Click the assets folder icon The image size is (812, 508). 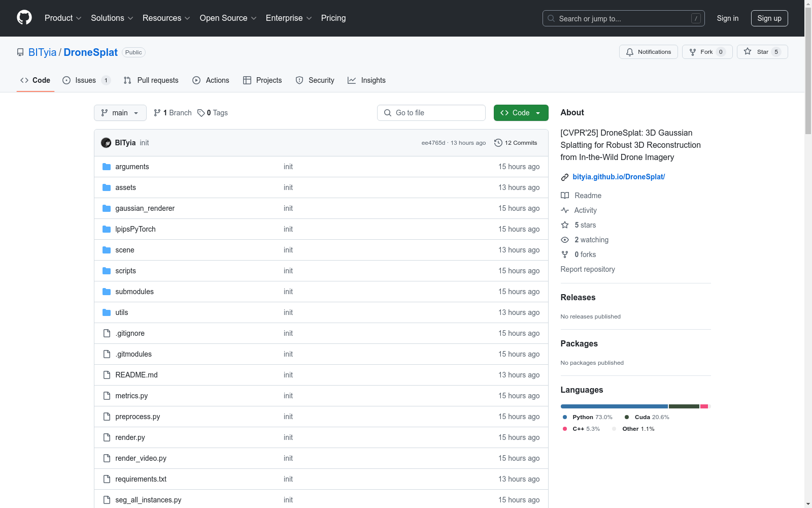point(107,187)
